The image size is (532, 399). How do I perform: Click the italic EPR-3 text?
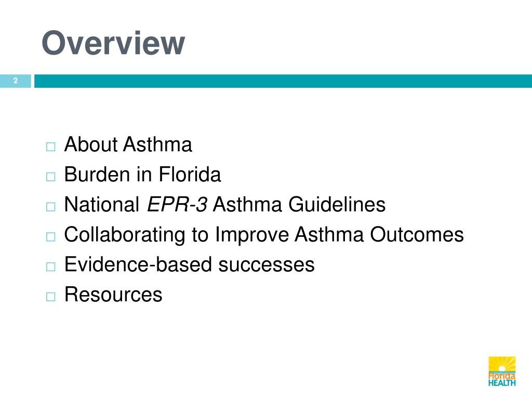click(x=177, y=205)
